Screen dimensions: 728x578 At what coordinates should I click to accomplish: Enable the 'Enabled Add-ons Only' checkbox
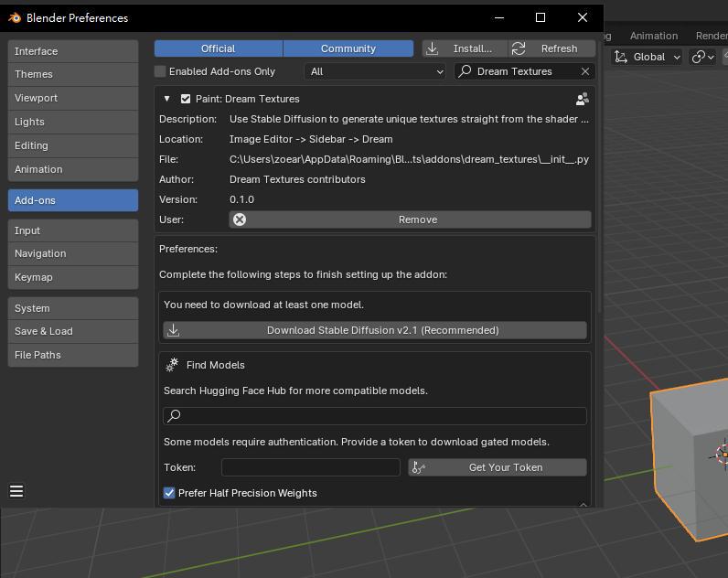coord(160,71)
